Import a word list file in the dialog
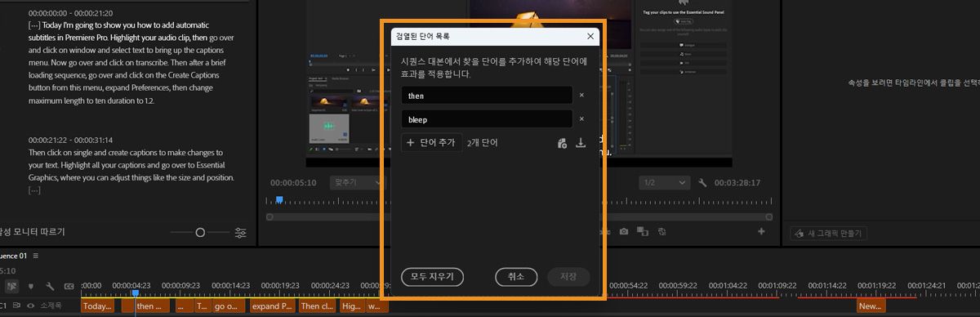 pos(562,143)
